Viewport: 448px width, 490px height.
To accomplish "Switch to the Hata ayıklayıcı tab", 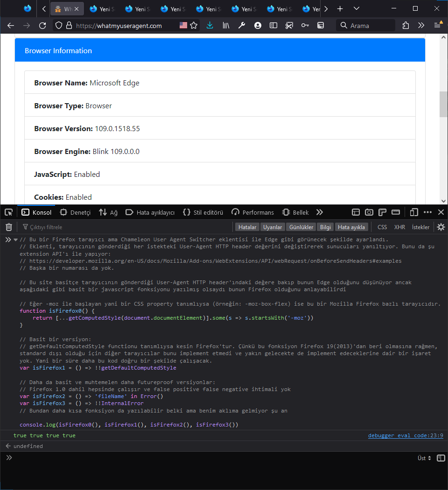I will (150, 212).
